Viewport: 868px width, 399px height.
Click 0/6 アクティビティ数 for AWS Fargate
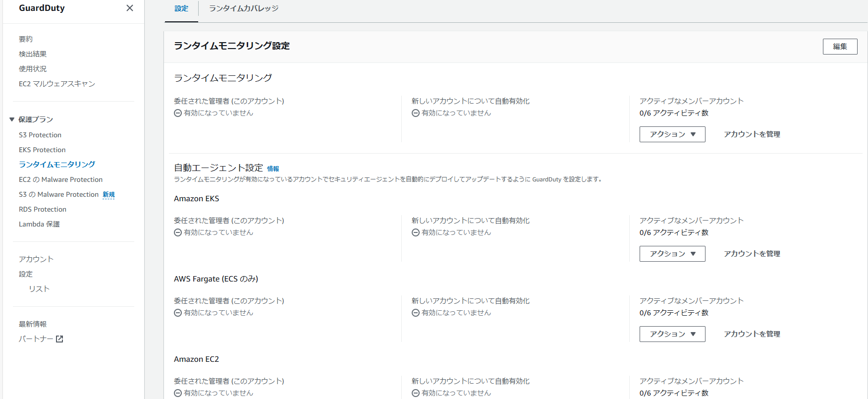(674, 313)
